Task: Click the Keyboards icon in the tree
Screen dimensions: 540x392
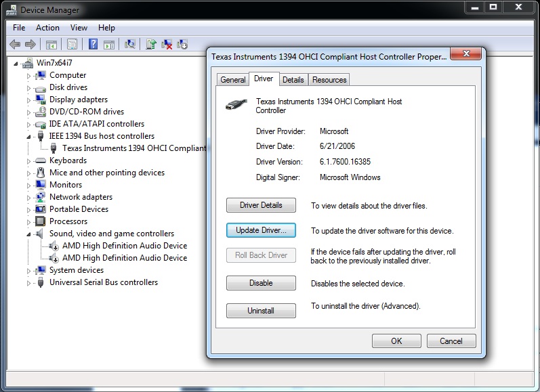Action: pyautogui.click(x=40, y=160)
